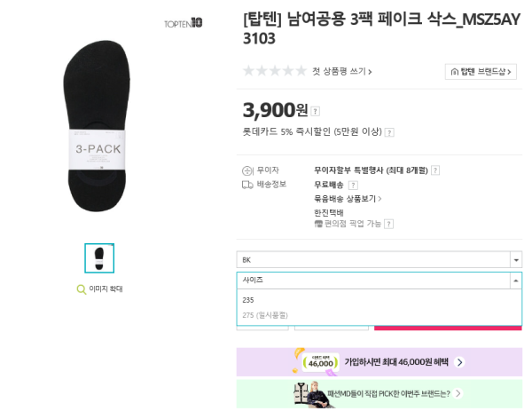Image resolution: width=532 pixels, height=419 pixels.
Task: Click the arrow on 46,000원 혜택 banner
Action: tap(459, 362)
